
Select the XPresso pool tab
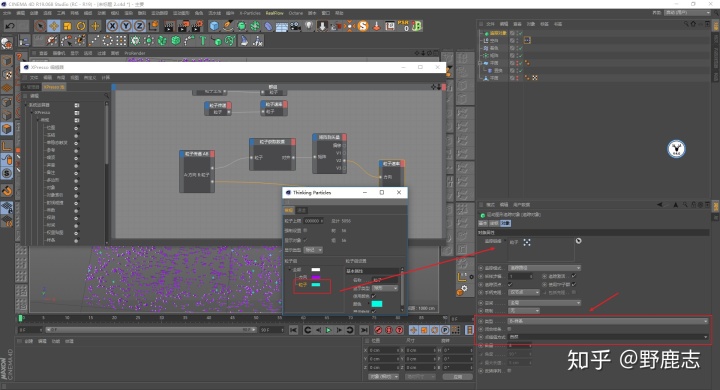pyautogui.click(x=54, y=87)
